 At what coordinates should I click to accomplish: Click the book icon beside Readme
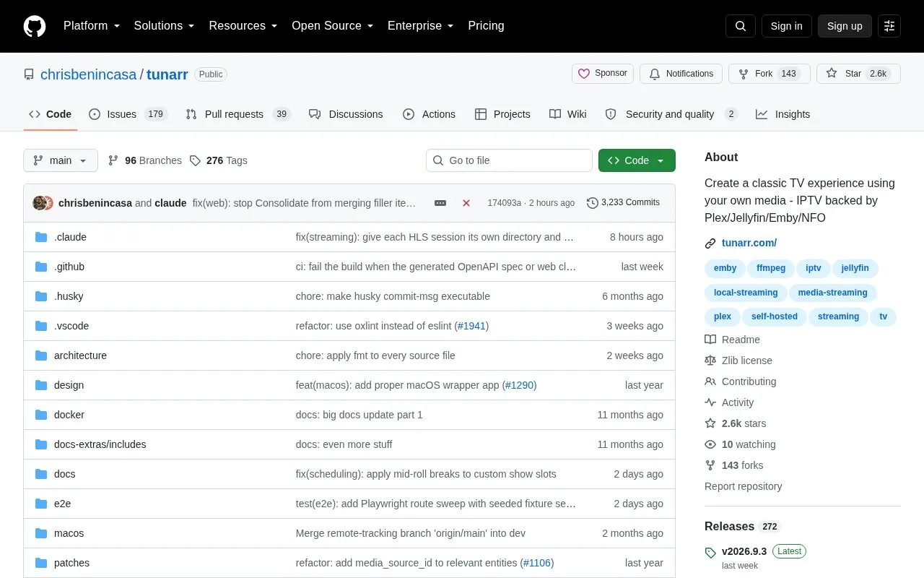coord(710,340)
